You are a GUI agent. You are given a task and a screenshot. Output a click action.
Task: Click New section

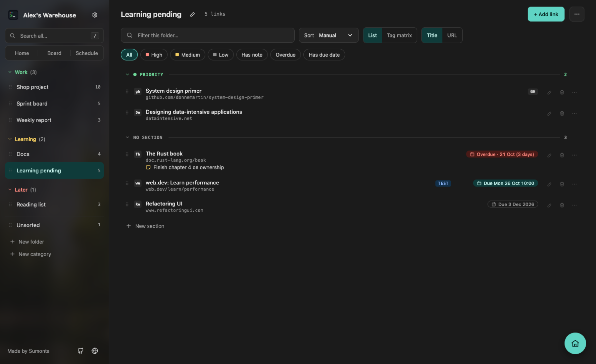145,226
